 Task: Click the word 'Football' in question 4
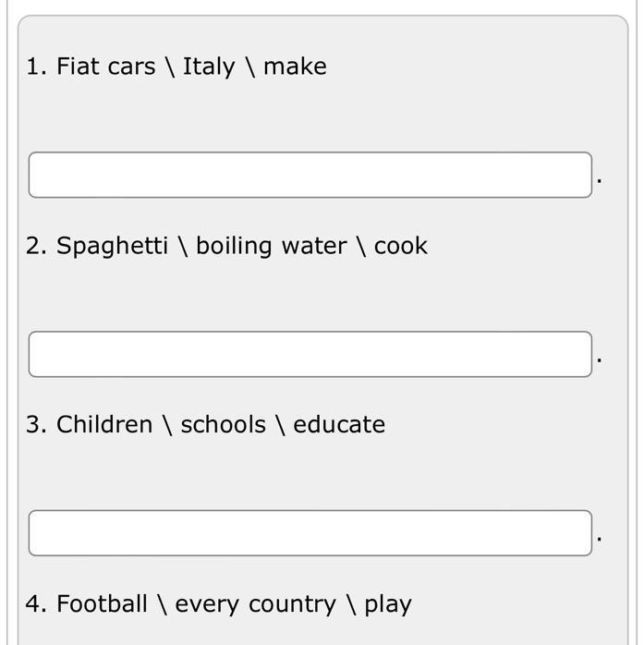[102, 604]
